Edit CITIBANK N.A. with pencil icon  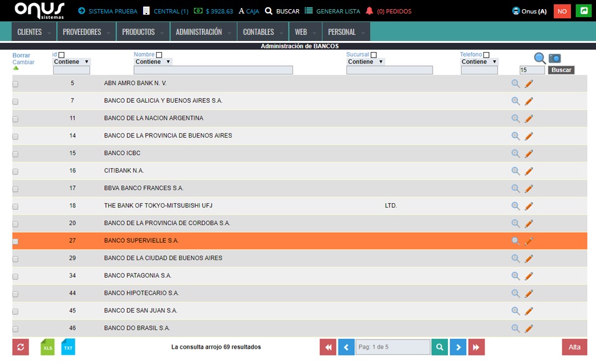click(529, 171)
